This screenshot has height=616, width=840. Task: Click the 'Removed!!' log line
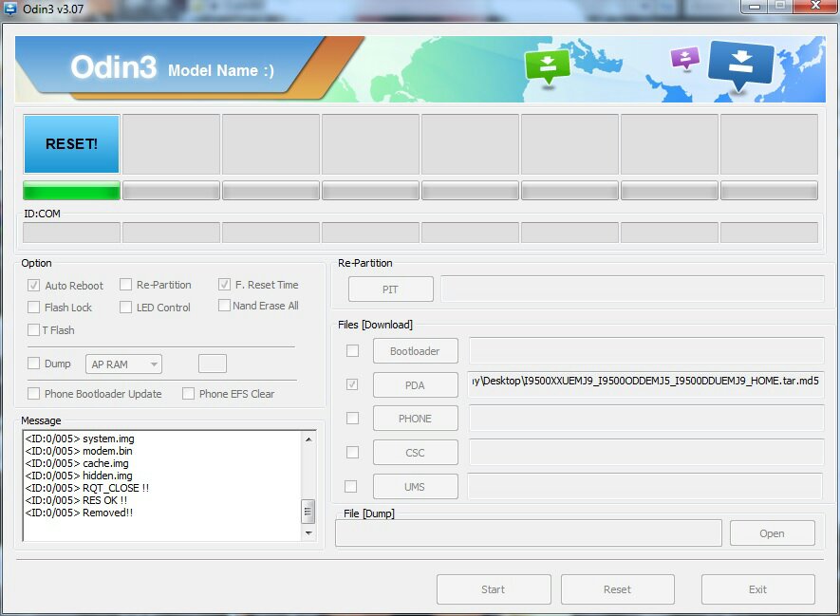pyautogui.click(x=79, y=513)
